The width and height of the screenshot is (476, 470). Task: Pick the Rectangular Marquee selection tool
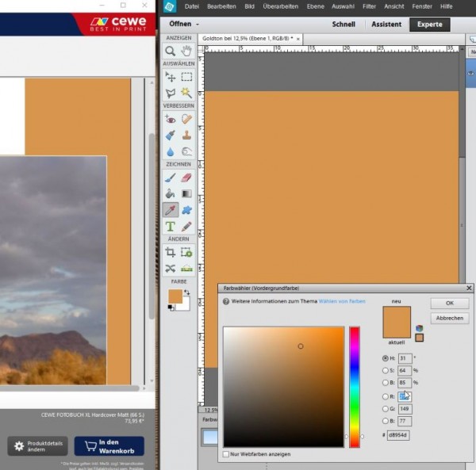(x=186, y=77)
